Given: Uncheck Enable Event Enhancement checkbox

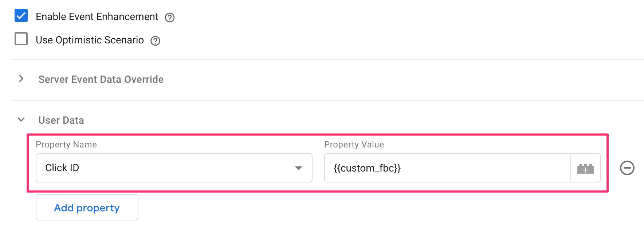Looking at the screenshot, I should click(x=21, y=16).
